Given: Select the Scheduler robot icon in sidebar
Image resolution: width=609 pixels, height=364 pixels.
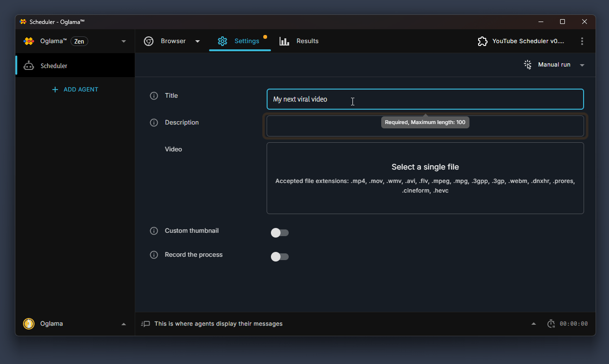Looking at the screenshot, I should coord(30,65).
